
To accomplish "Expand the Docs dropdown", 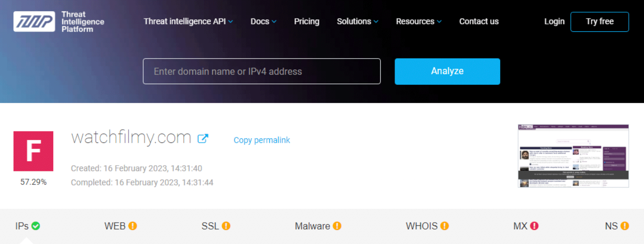I will [x=263, y=21].
